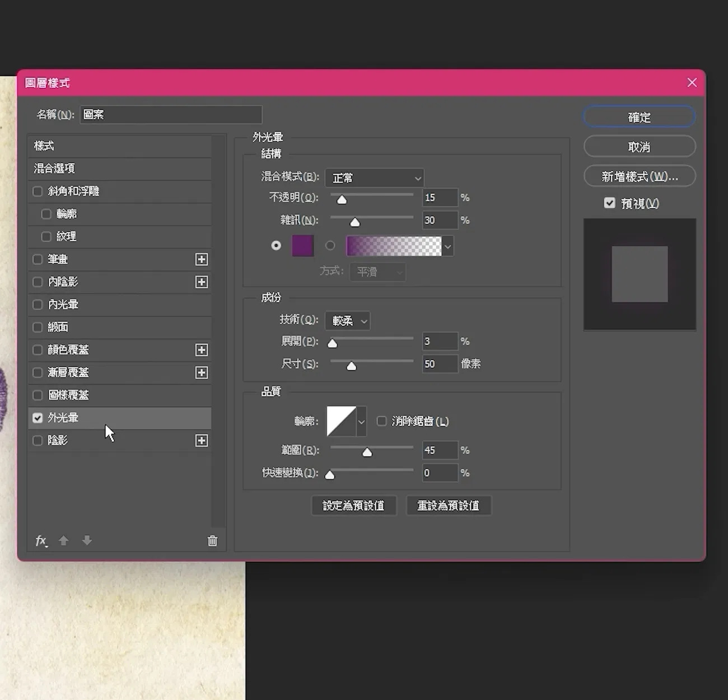
Task: Select 混合選項 in the left list
Action: pos(119,168)
